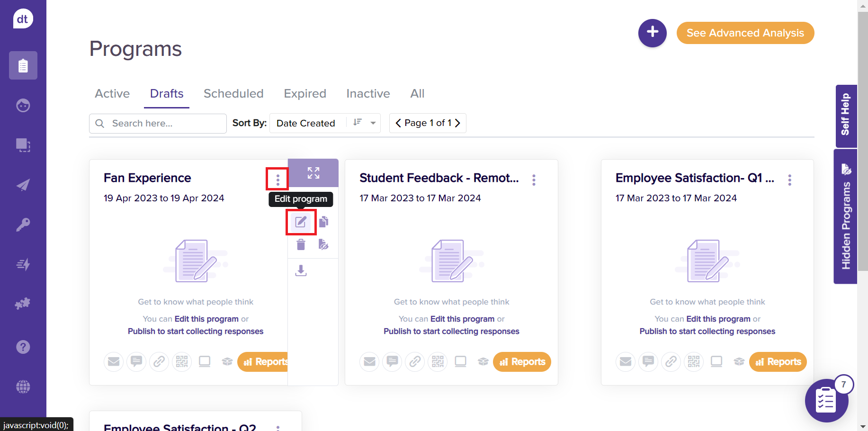This screenshot has height=431, width=868.
Task: Open the Sort By Date Created dropdown
Action: 373,123
